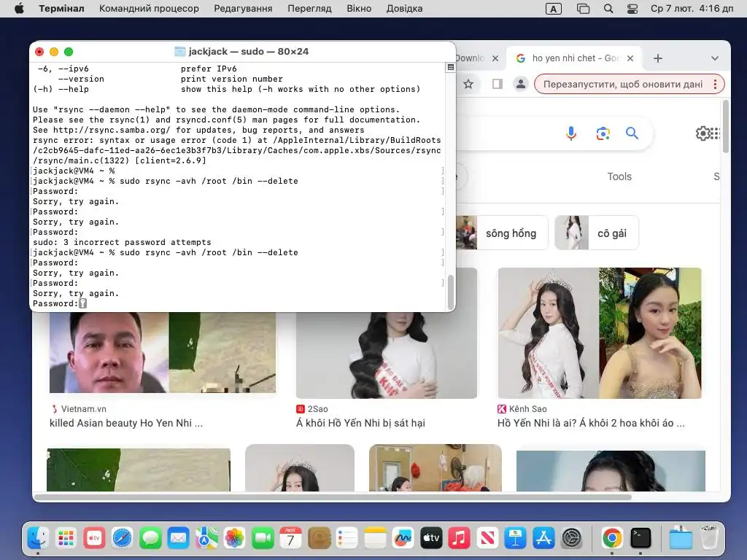Open System Settings from the Dock

(x=572, y=538)
